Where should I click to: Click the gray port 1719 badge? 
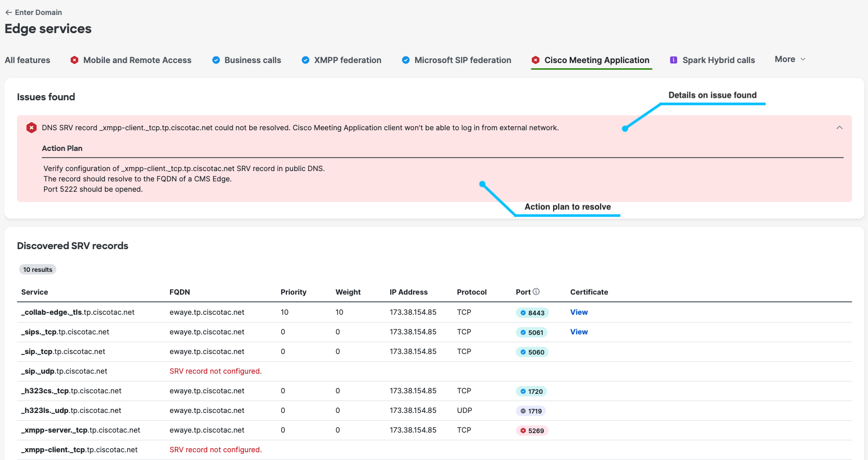pyautogui.click(x=531, y=411)
